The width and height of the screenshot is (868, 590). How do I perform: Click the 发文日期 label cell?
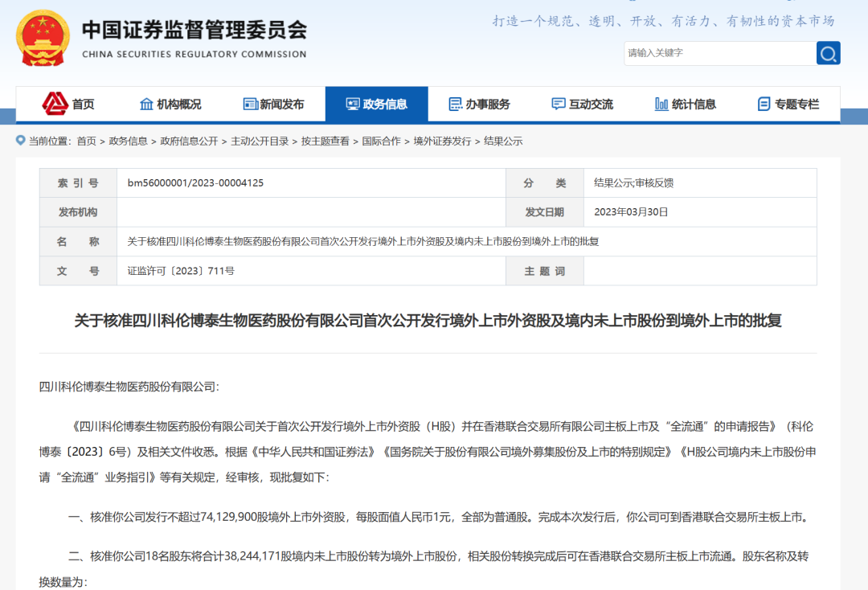(545, 212)
